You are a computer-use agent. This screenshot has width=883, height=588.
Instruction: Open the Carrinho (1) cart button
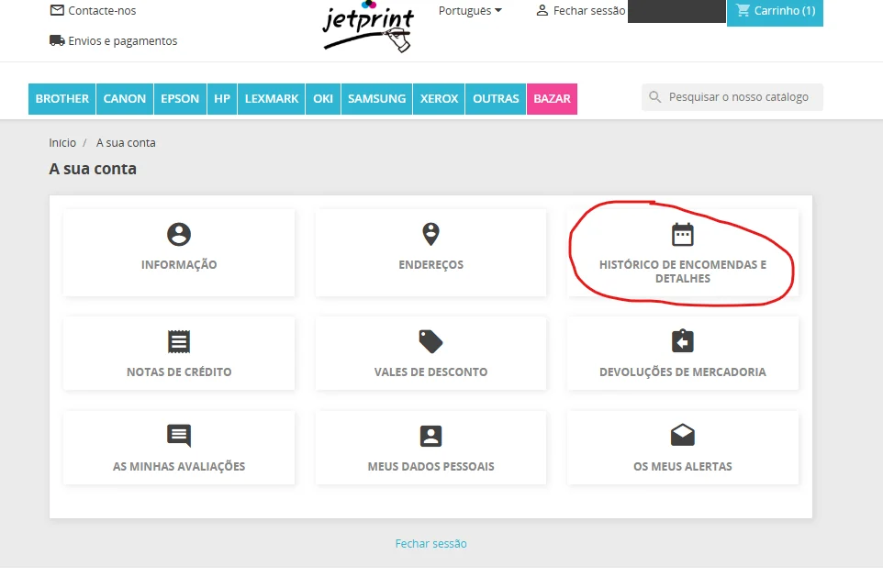pos(775,12)
